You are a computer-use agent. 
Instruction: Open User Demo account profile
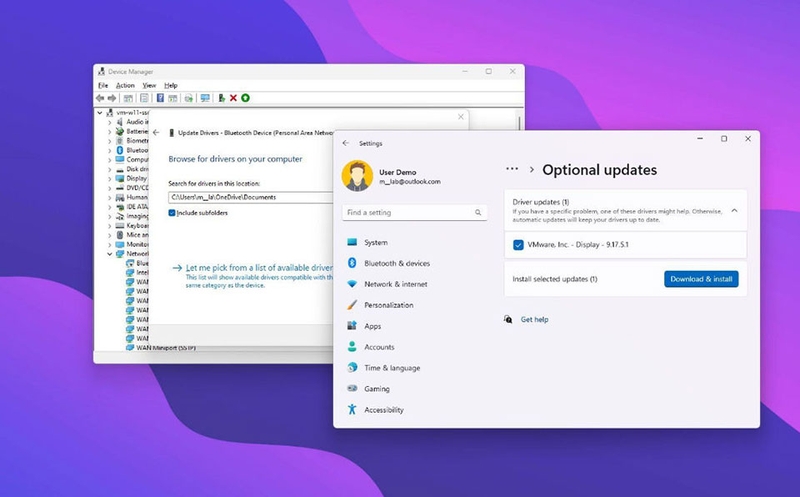pyautogui.click(x=392, y=176)
